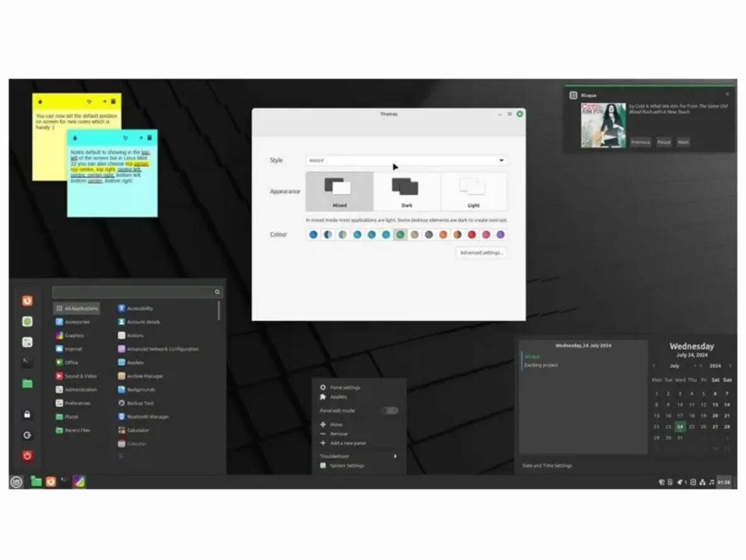
Task: Select Light appearance mode in Themes
Action: (x=474, y=192)
